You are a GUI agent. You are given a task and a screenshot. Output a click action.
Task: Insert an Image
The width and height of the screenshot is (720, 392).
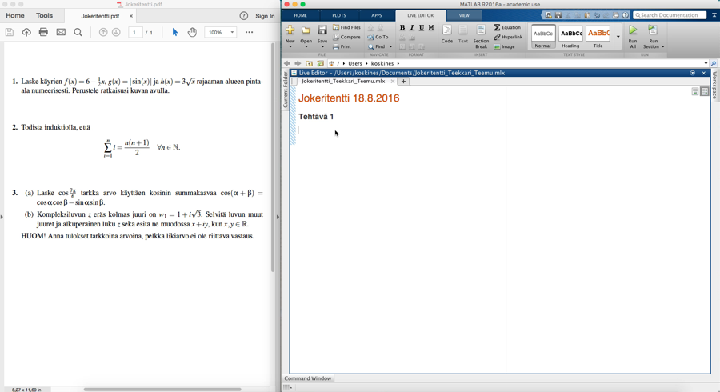click(504, 47)
